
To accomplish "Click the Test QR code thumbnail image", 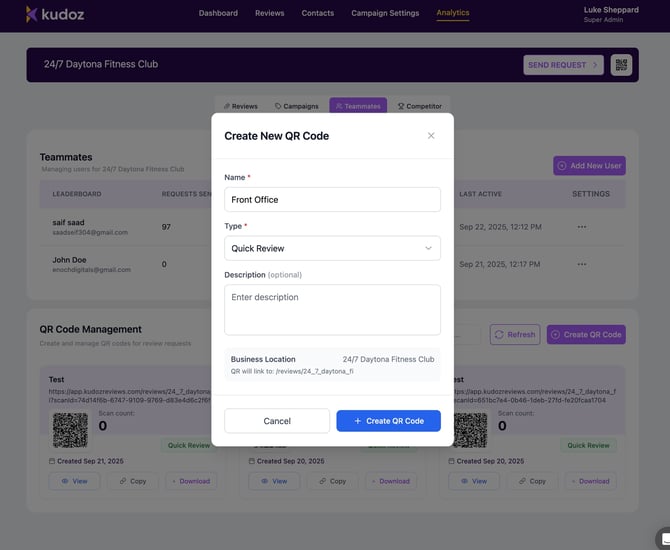I will coord(70,430).
